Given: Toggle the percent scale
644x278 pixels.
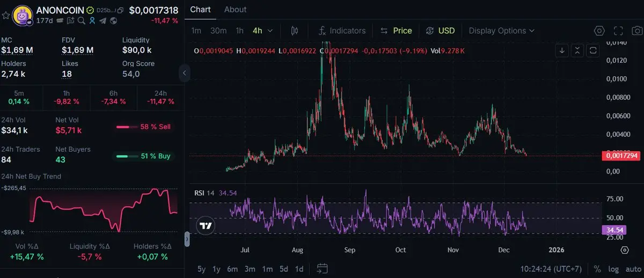Looking at the screenshot, I should point(597,269).
